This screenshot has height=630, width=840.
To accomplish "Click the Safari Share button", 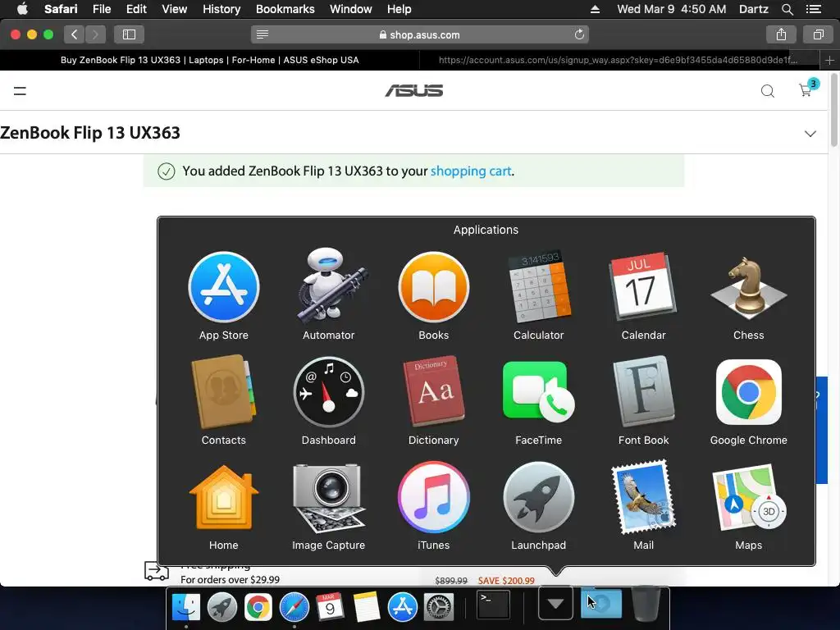I will point(781,34).
